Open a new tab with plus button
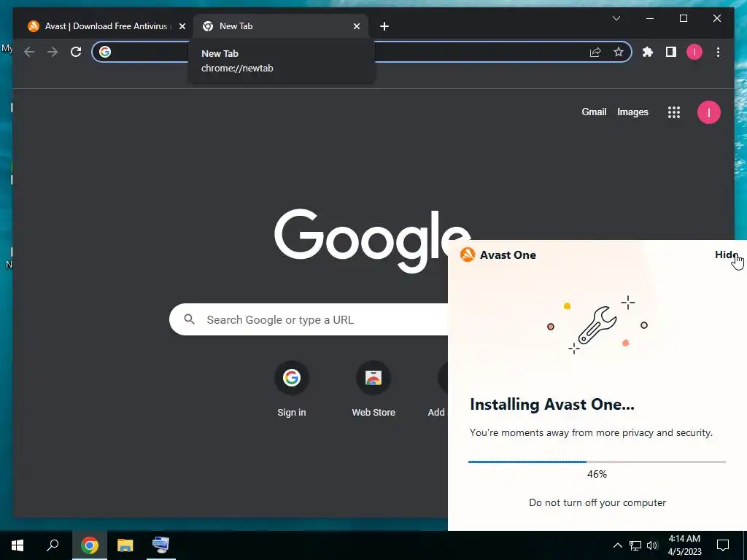Viewport: 747px width, 560px height. (x=384, y=26)
